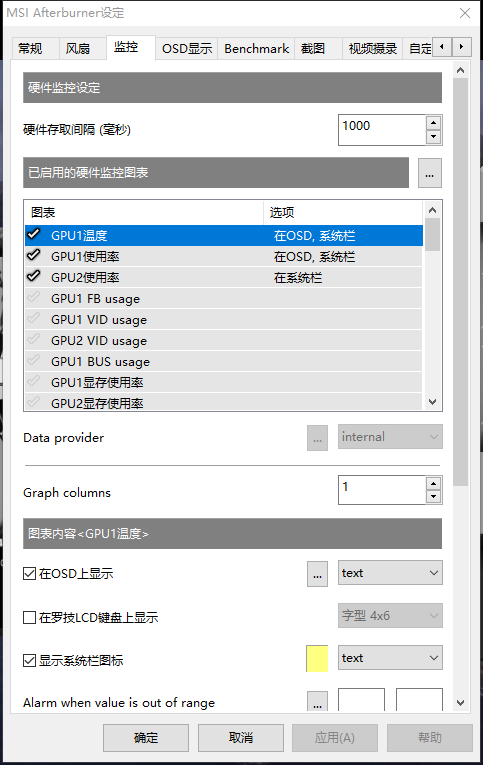This screenshot has height=765, width=483.
Task: Click the main settings page scrollbar thumb
Action: coord(460,282)
